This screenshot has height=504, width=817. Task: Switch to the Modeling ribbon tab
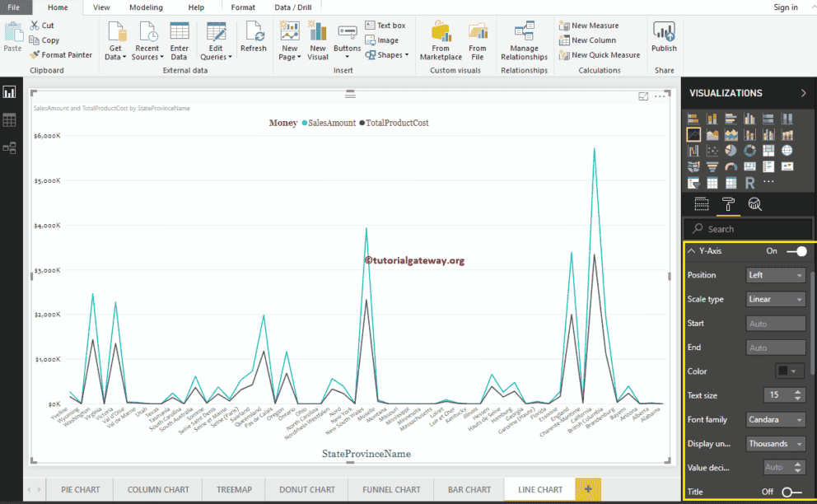coord(146,7)
